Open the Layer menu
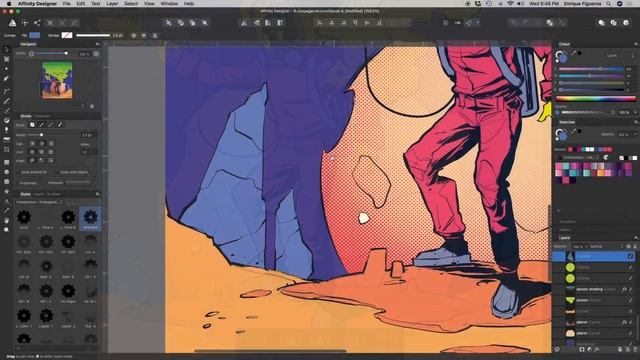640x360 pixels. [112, 4]
